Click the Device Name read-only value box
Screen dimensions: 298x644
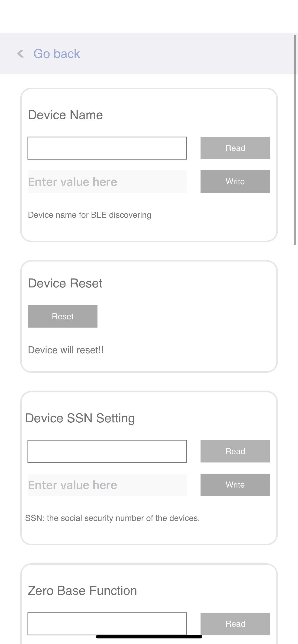(107, 148)
